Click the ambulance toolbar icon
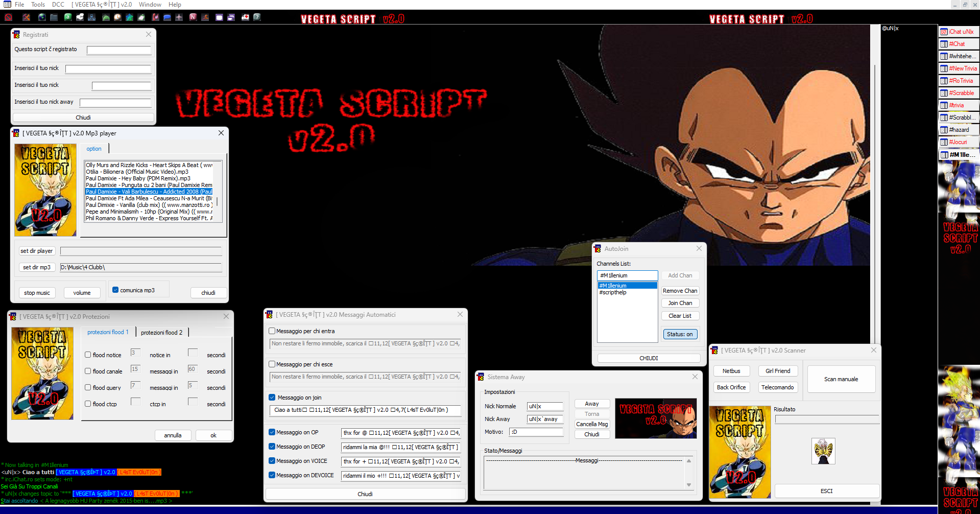Viewport: 980px width, 514px height. click(245, 17)
